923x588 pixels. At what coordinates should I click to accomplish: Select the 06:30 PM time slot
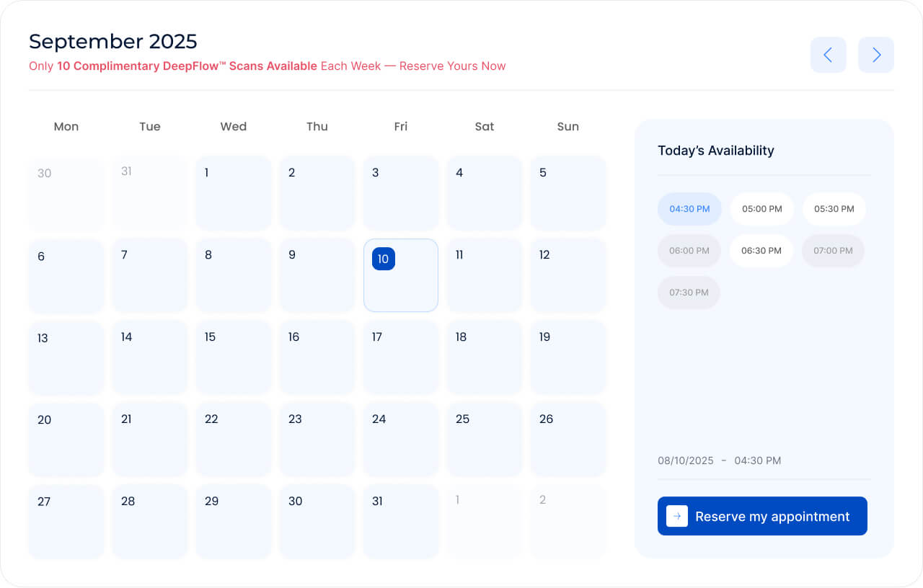(x=761, y=251)
